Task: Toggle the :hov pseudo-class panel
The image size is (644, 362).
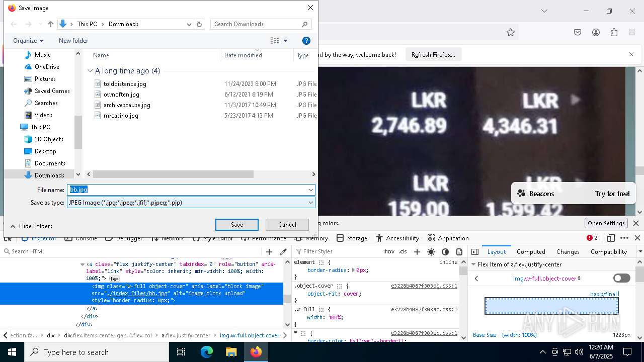Action: (389, 251)
